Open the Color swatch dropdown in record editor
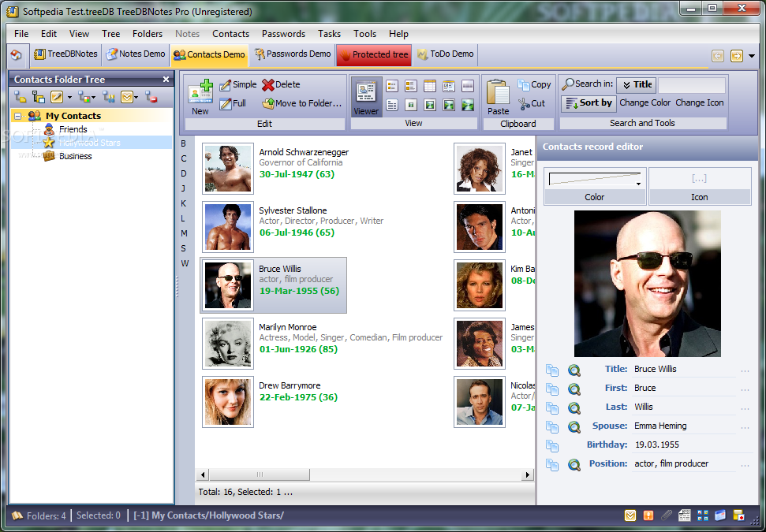The image size is (766, 532). [595, 179]
